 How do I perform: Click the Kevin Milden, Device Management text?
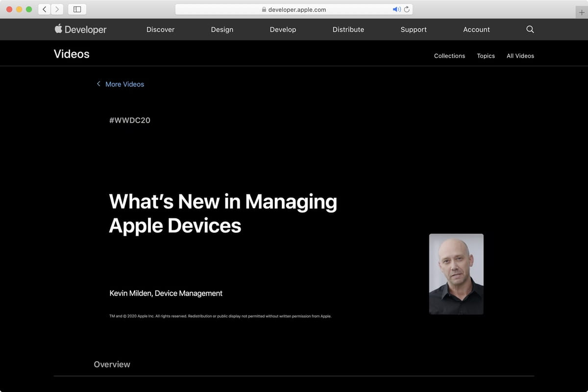(x=166, y=293)
